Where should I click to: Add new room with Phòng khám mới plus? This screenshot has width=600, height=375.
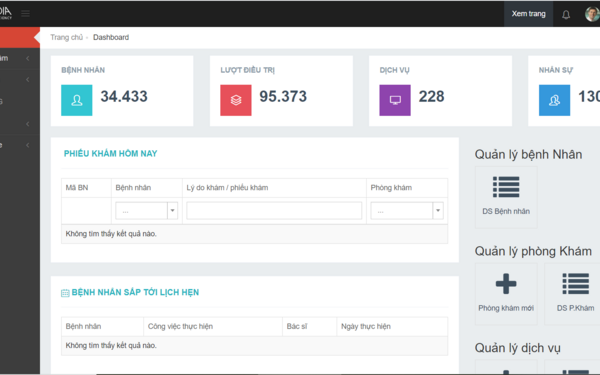506,294
